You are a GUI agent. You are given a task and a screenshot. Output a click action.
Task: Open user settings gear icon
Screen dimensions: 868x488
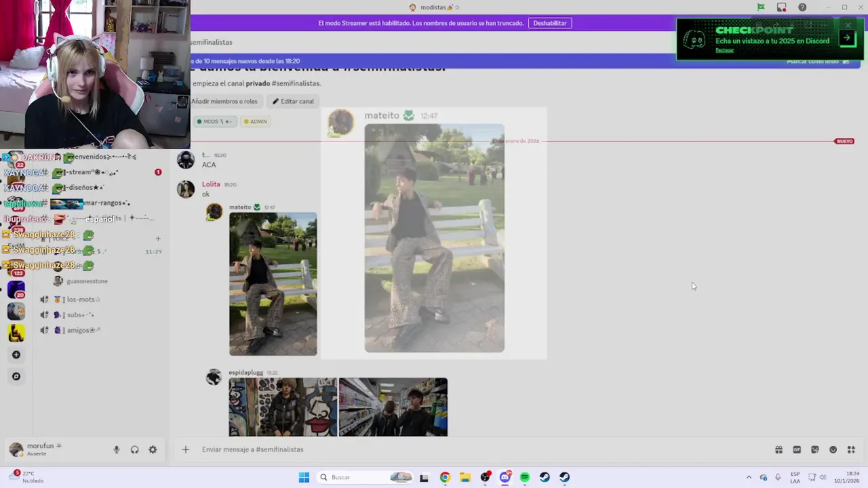[x=153, y=449]
